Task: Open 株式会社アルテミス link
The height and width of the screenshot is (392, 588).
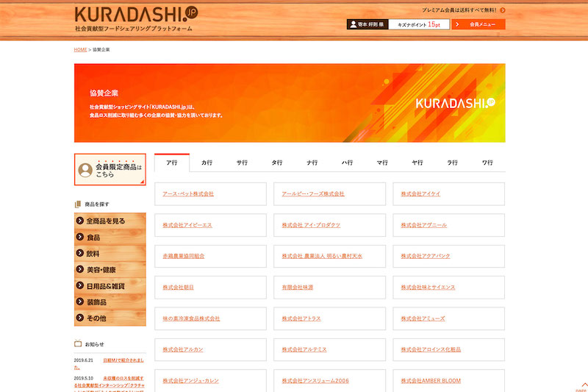Action: coord(304,349)
